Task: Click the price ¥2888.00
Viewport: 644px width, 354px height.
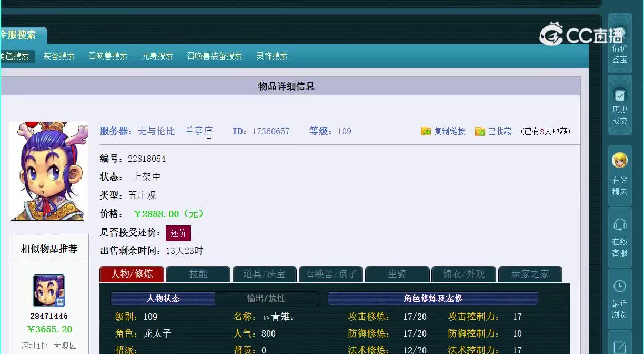Action: point(169,214)
